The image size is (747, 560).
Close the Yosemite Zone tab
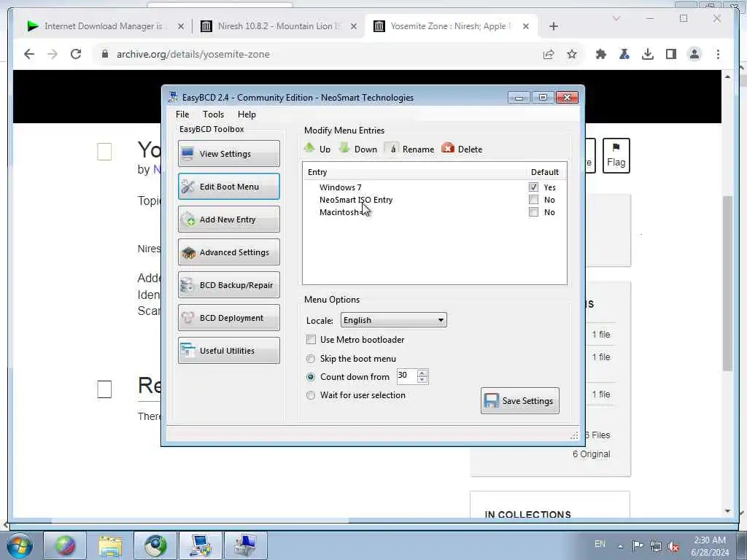coord(525,26)
